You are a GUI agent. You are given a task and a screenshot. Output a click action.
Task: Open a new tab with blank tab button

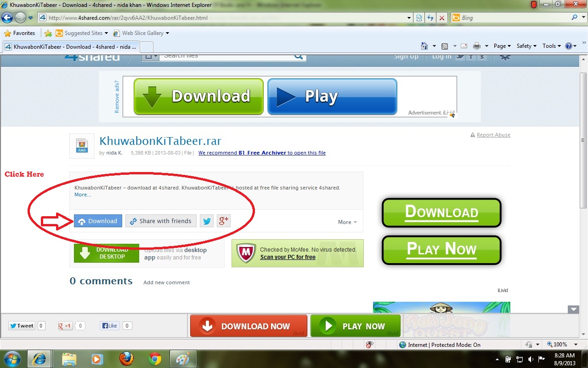(146, 47)
